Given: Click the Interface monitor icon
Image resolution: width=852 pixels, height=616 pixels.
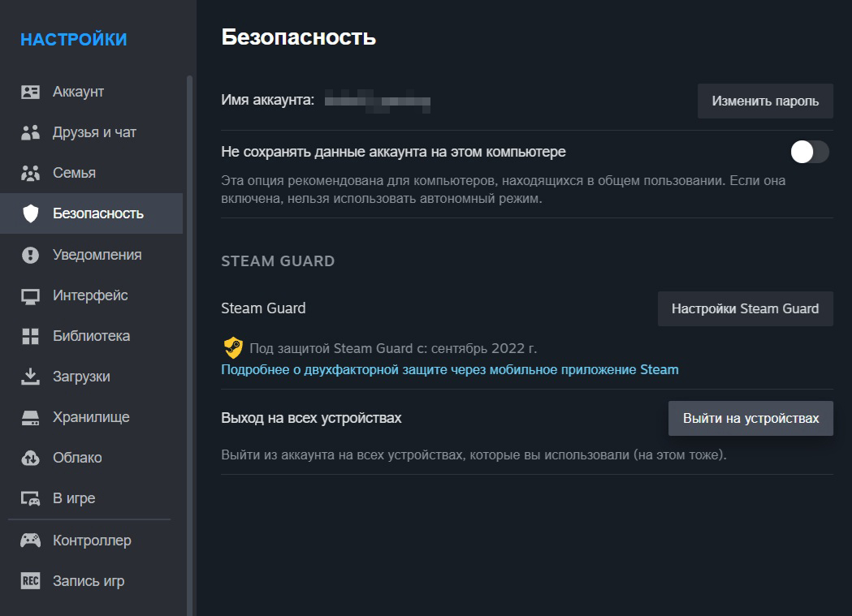Looking at the screenshot, I should click(x=30, y=295).
